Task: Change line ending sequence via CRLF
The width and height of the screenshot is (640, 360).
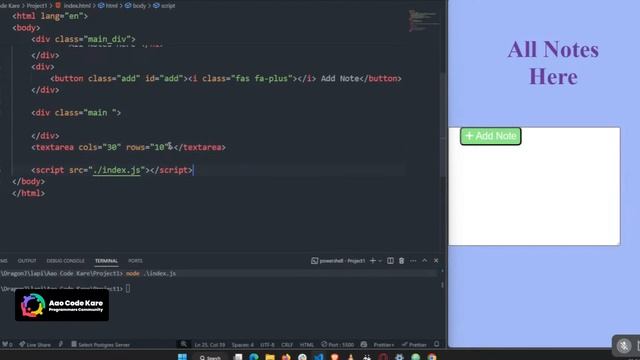Action: pos(287,344)
